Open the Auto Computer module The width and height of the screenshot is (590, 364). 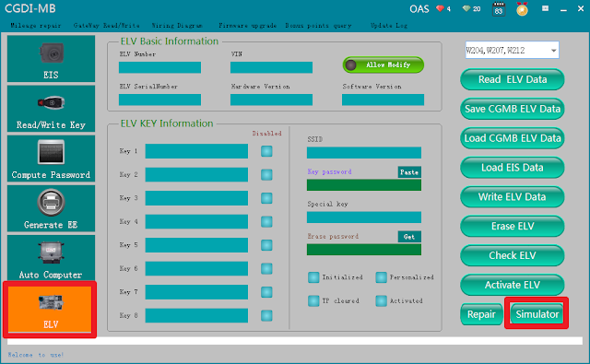coord(51,258)
